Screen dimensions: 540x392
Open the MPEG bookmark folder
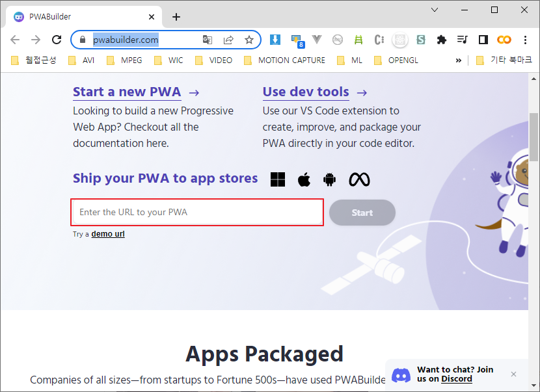coord(124,60)
